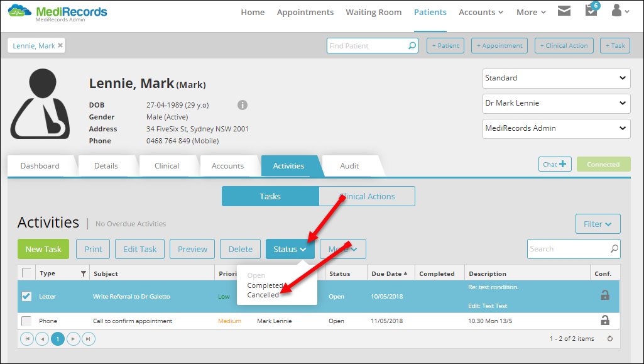Switch to patient Accounts tab
Image resolution: width=644 pixels, height=364 pixels.
click(227, 166)
